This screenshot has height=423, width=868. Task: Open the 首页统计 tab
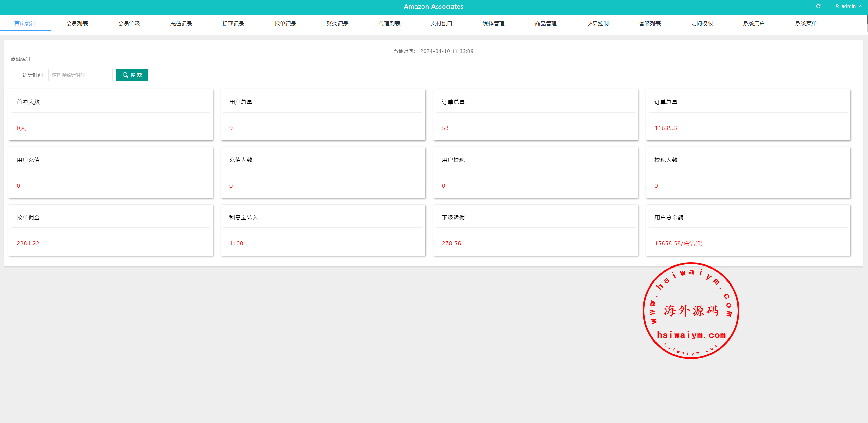click(25, 23)
